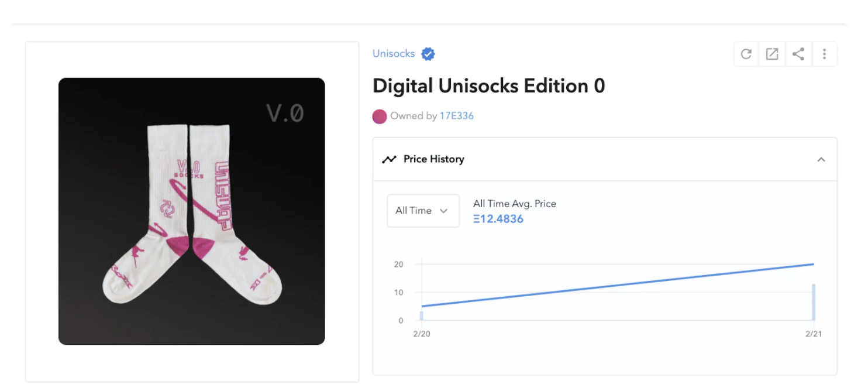Image resolution: width=868 pixels, height=391 pixels.
Task: Click the 2/20 volume bar in chart
Action: pyautogui.click(x=421, y=315)
